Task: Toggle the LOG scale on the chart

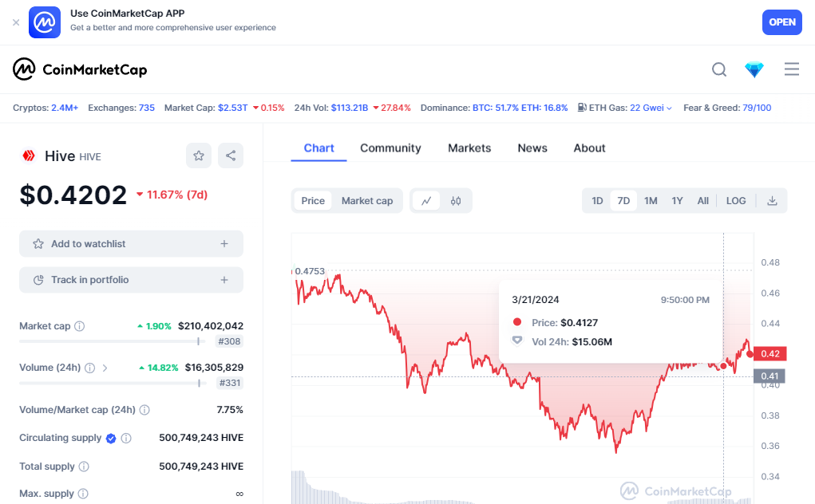Action: [736, 201]
